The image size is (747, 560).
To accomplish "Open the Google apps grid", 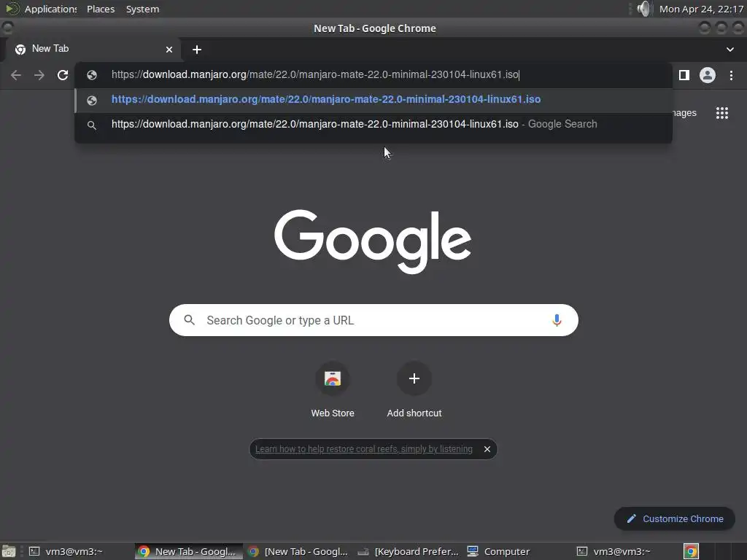I will pos(721,113).
